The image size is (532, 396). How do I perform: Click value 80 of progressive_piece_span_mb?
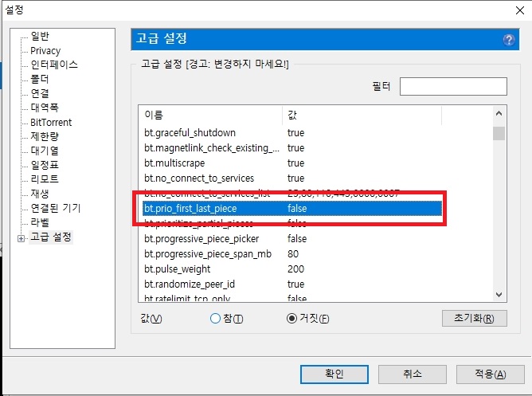tap(293, 254)
